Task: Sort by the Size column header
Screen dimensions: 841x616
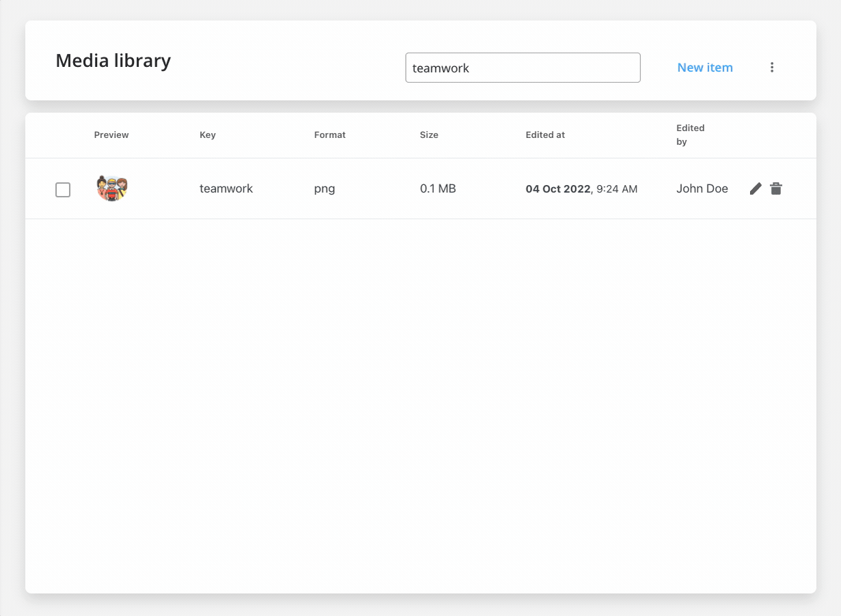Action: 428,135
